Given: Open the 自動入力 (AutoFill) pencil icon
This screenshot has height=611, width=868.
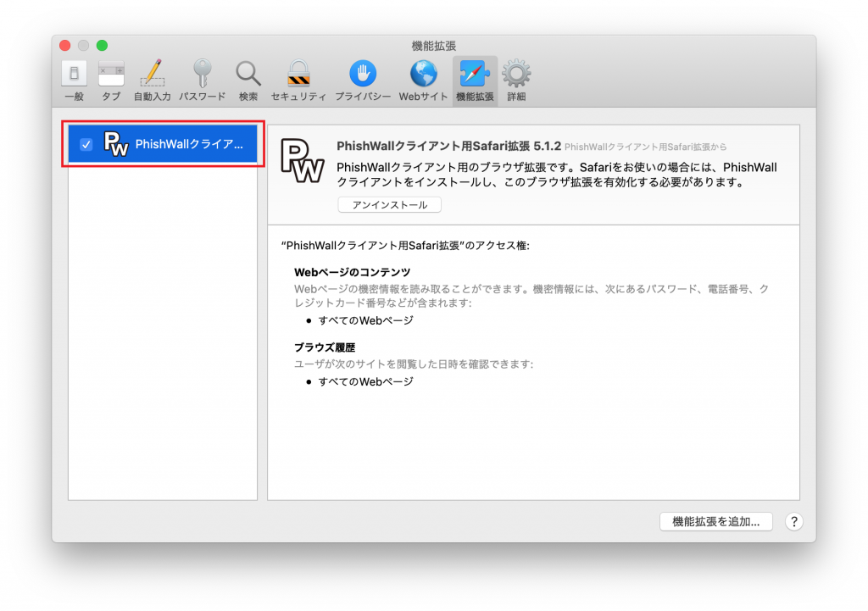Looking at the screenshot, I should (x=153, y=81).
